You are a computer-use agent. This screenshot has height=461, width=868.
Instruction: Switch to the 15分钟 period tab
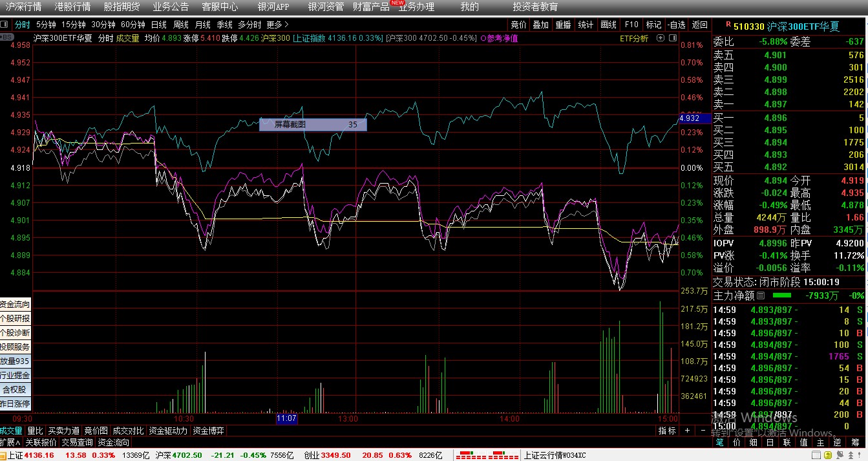(74, 25)
